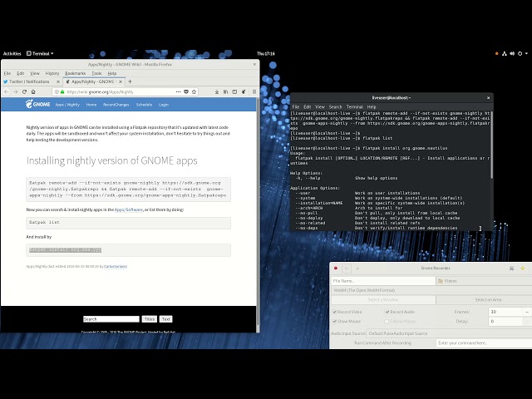Screen dimensions: 532x399
Task: Open the Terminal window's View menu
Action: pyautogui.click(x=319, y=106)
